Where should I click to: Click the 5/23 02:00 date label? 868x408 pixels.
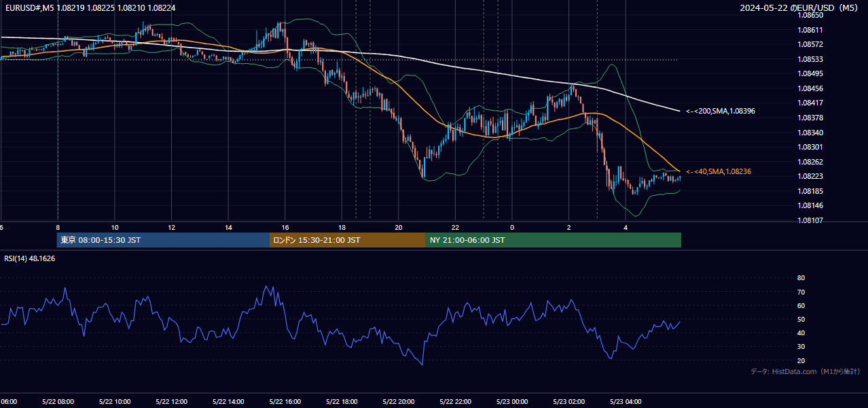pos(569,401)
